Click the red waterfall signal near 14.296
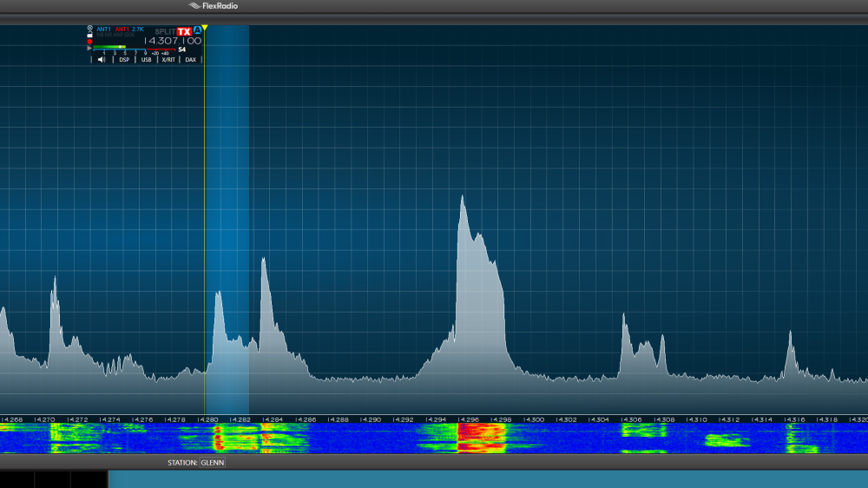The height and width of the screenshot is (488, 868). point(481,439)
